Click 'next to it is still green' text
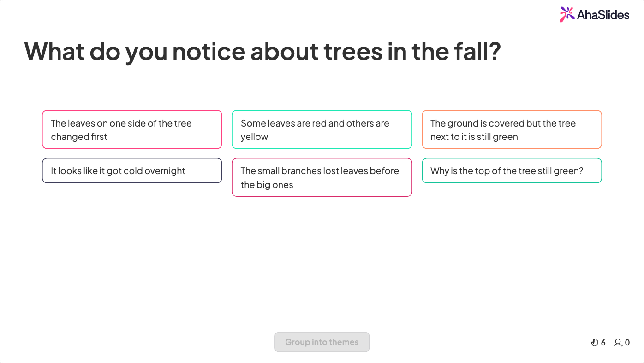 [x=474, y=137]
